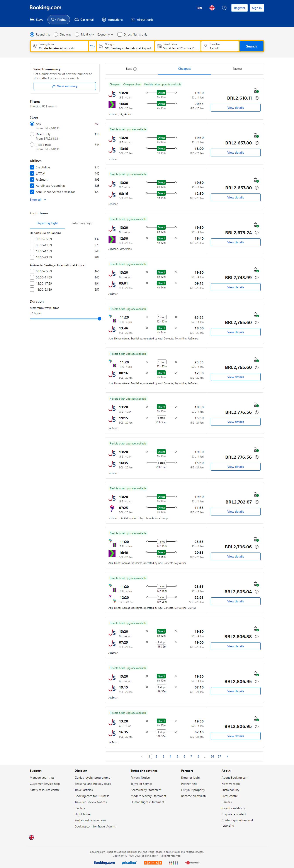Viewport: 294px width, 868px height.
Task: Open the Travellers 1 adult selector
Action: click(x=220, y=46)
